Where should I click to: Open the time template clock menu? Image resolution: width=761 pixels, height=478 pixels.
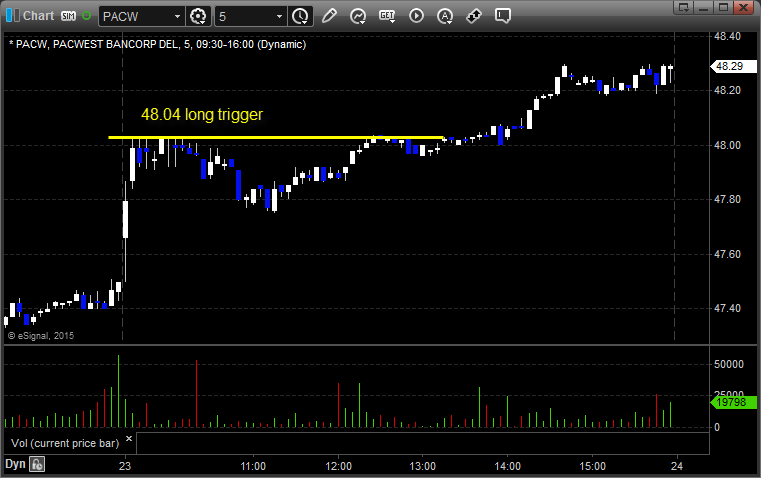(x=300, y=16)
